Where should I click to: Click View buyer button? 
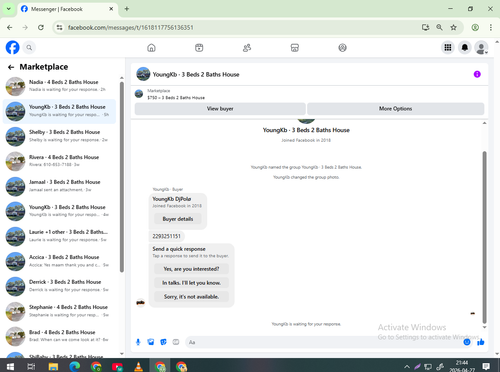click(x=220, y=109)
